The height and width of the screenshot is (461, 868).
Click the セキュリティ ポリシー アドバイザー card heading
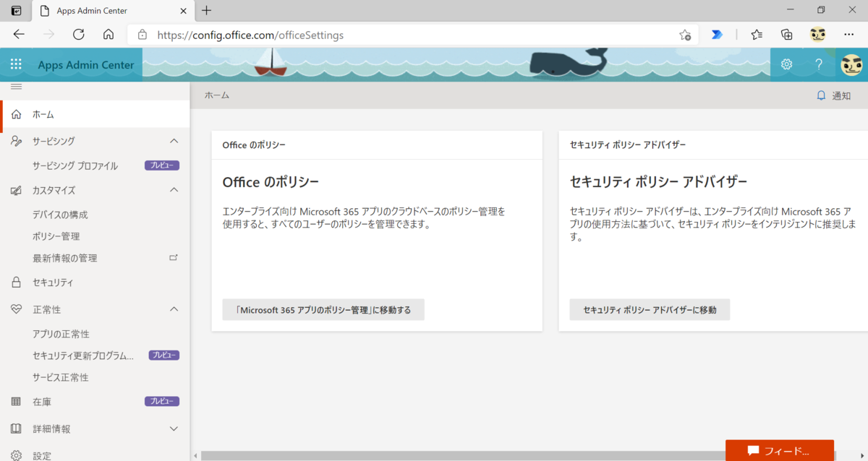click(658, 182)
